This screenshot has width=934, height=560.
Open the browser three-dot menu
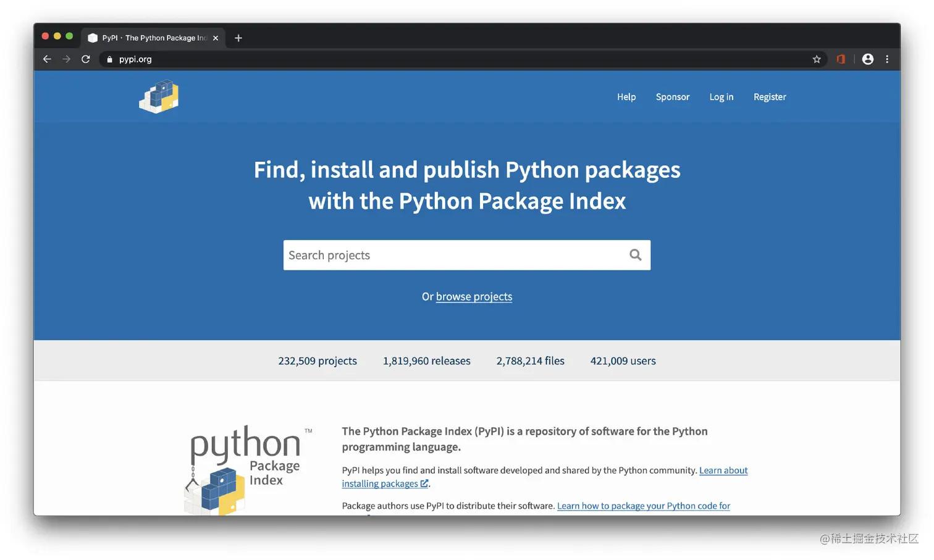tap(887, 59)
